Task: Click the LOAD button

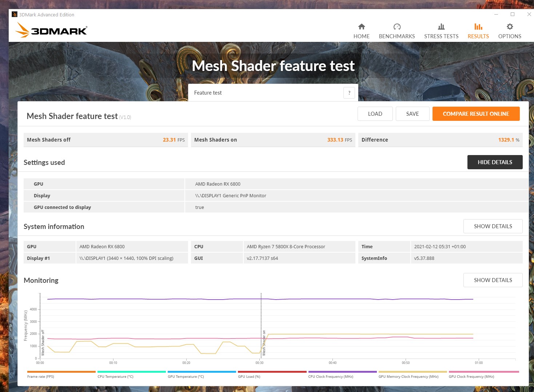Action: (x=375, y=114)
